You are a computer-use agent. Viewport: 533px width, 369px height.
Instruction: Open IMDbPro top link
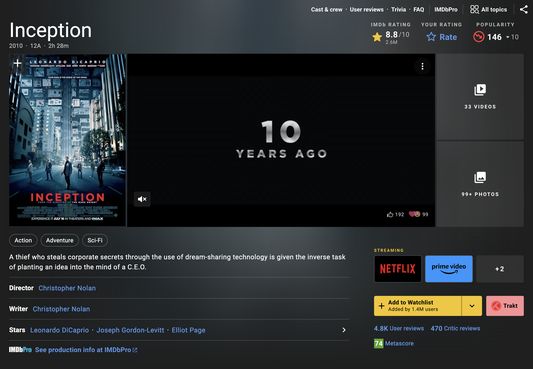click(446, 10)
